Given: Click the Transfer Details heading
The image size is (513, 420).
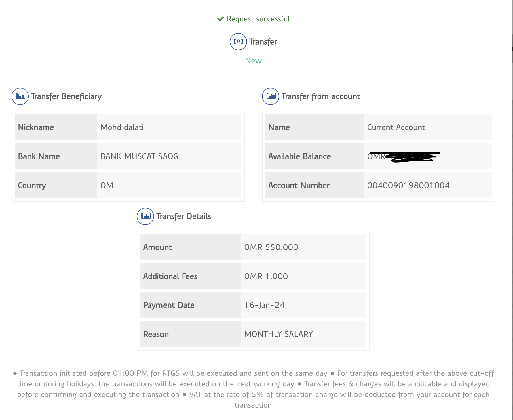Looking at the screenshot, I should pyautogui.click(x=184, y=216).
